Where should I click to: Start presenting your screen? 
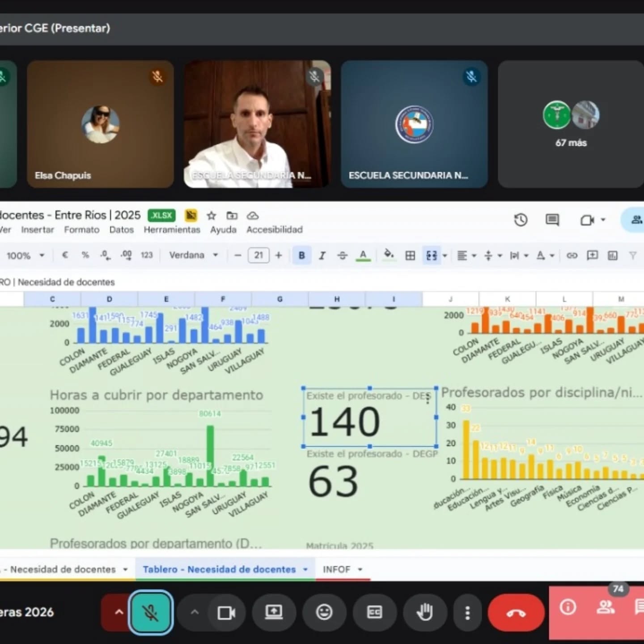coord(273,612)
